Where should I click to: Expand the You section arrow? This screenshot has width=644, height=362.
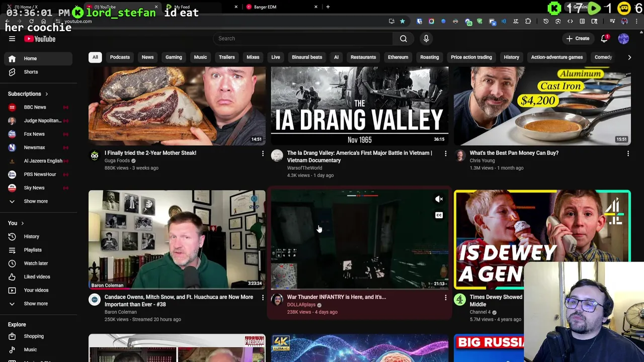click(22, 223)
